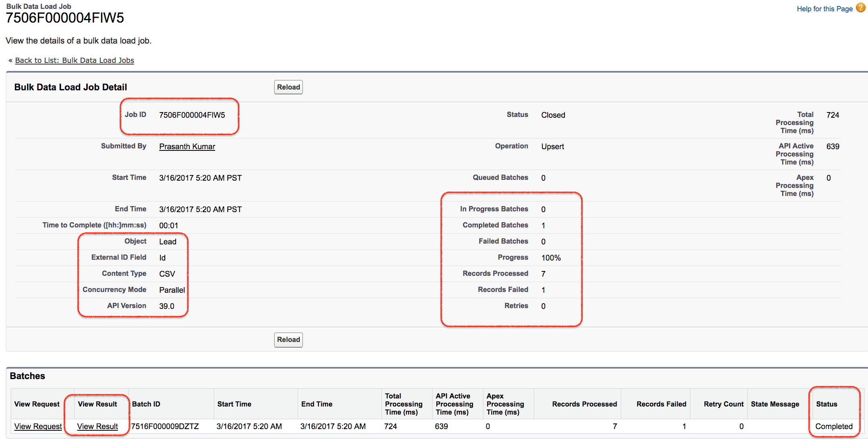This screenshot has width=868, height=442.
Task: Open Help for this Page link
Action: pos(824,9)
